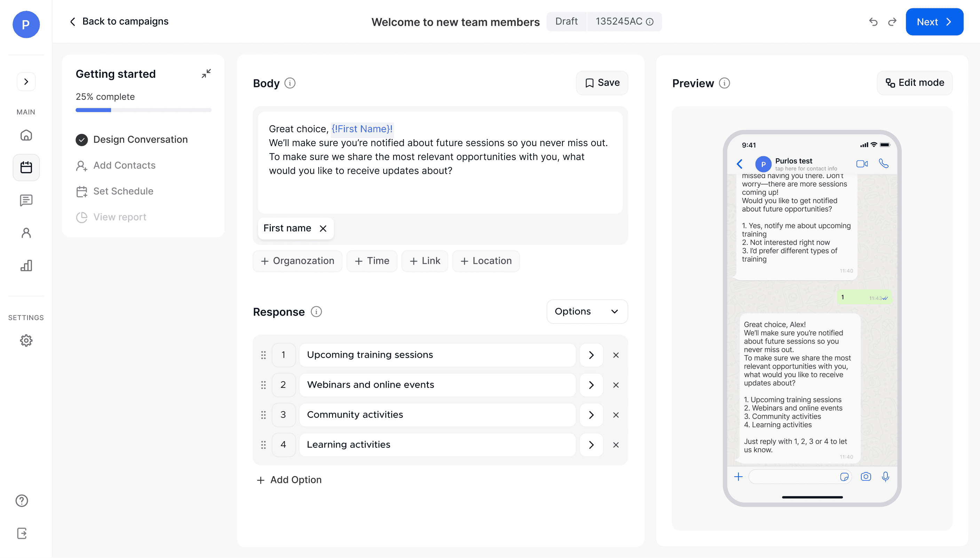Viewport: 980px width, 558px height.
Task: Show the Body info tooltip
Action: [x=290, y=83]
